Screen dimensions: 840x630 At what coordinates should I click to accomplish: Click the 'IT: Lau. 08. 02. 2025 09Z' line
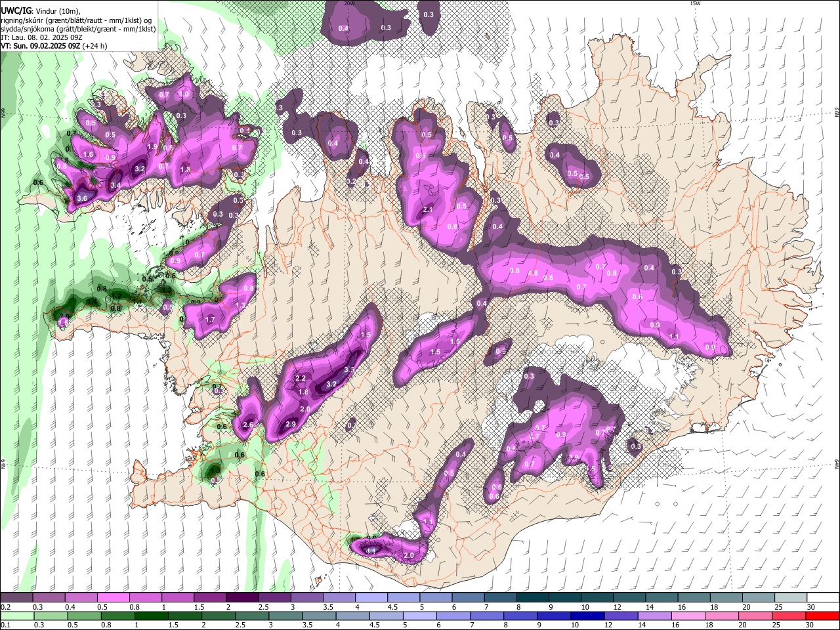pyautogui.click(x=41, y=37)
